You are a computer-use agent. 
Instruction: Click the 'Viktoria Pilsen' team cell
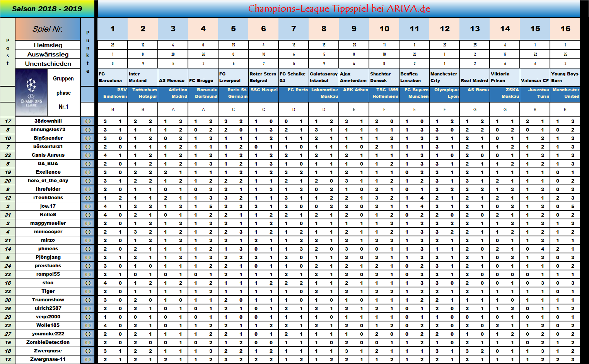(505, 77)
